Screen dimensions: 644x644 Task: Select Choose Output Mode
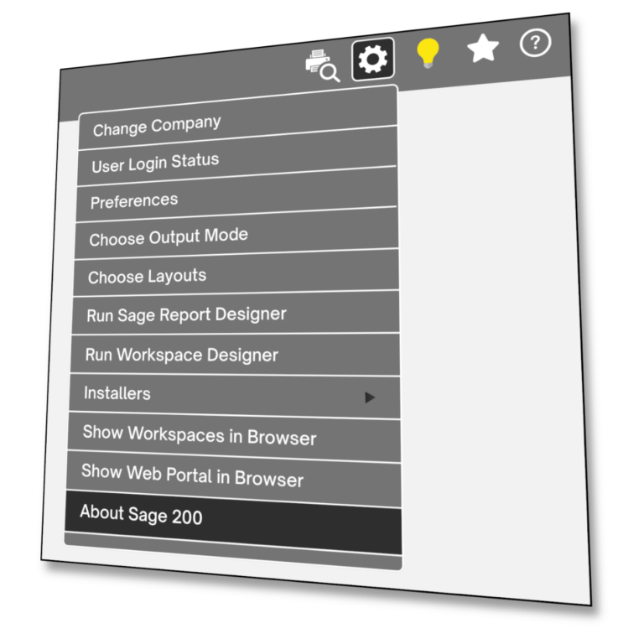tap(236, 234)
